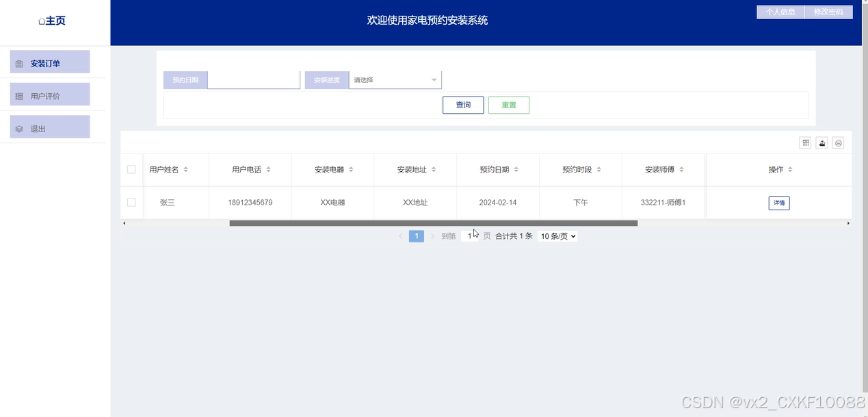This screenshot has height=417, width=868.
Task: Click the home icon beside 主页
Action: pos(42,21)
